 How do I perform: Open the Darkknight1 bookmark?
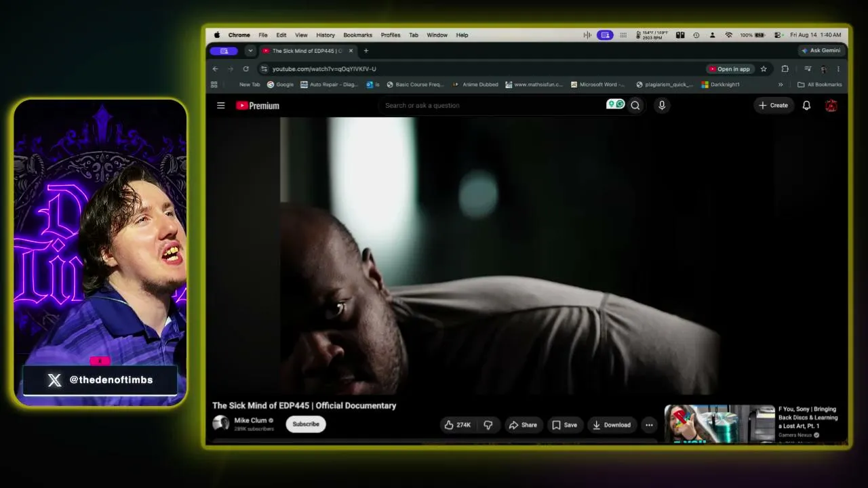[721, 85]
